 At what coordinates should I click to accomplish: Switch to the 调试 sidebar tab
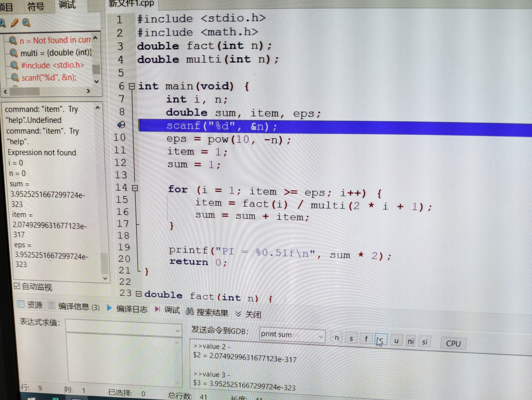click(x=67, y=4)
